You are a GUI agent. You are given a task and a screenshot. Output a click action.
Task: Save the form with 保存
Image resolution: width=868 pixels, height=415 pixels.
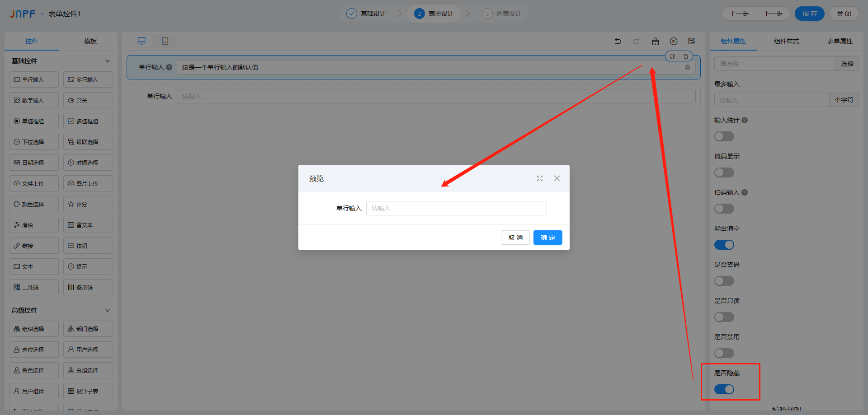pos(810,14)
